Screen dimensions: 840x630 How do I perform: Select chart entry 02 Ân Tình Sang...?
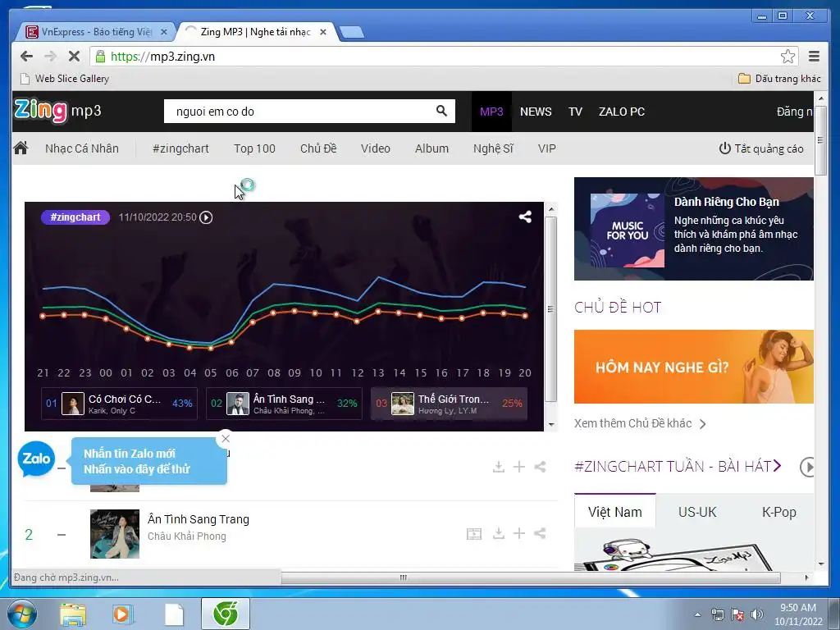pos(284,404)
